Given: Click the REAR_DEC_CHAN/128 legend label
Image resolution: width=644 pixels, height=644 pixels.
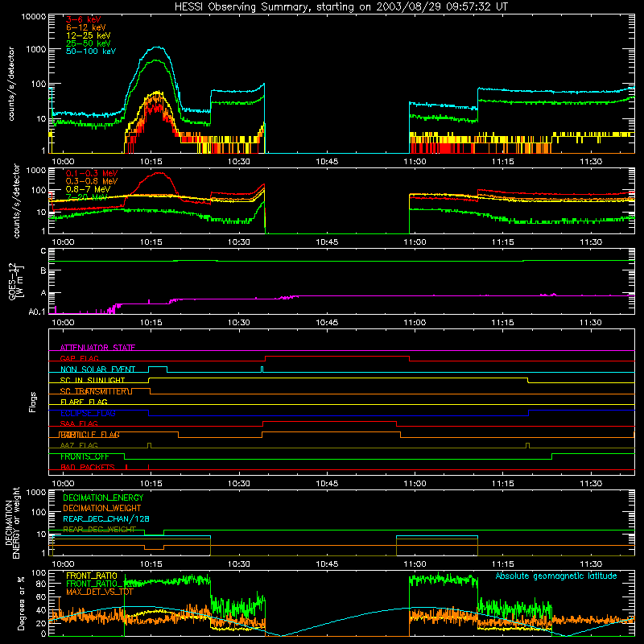Looking at the screenshot, I should tap(106, 518).
